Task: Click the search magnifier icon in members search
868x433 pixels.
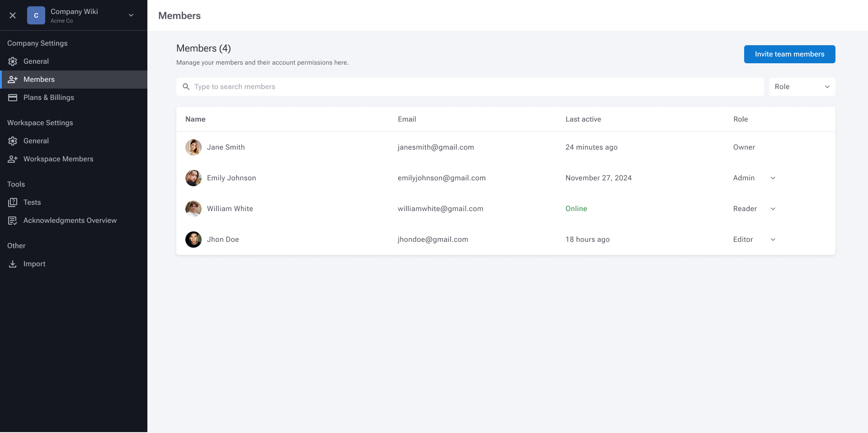Action: pos(186,86)
